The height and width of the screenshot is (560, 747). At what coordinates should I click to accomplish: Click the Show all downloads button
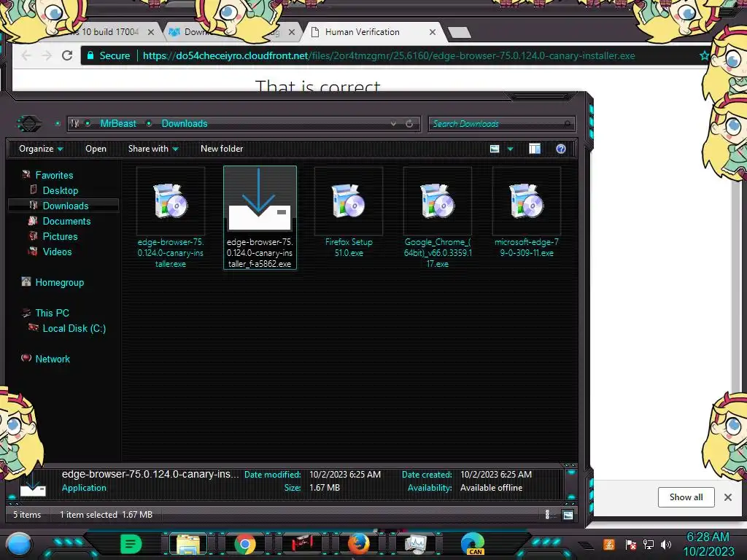pyautogui.click(x=686, y=497)
